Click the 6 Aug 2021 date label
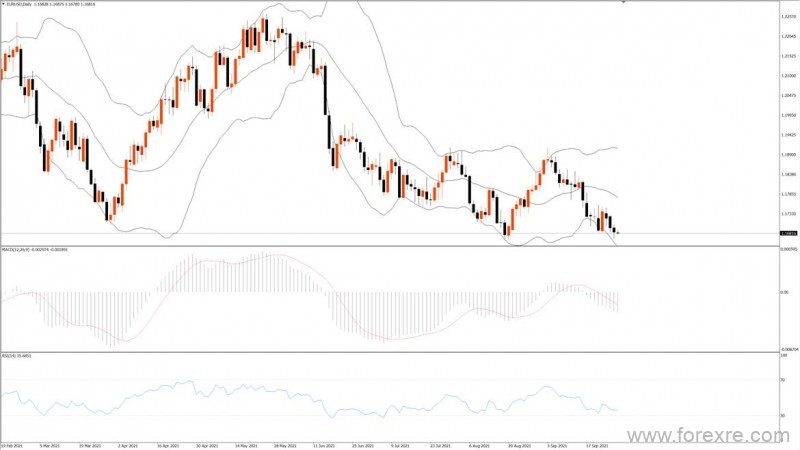The height and width of the screenshot is (450, 800). [x=479, y=446]
